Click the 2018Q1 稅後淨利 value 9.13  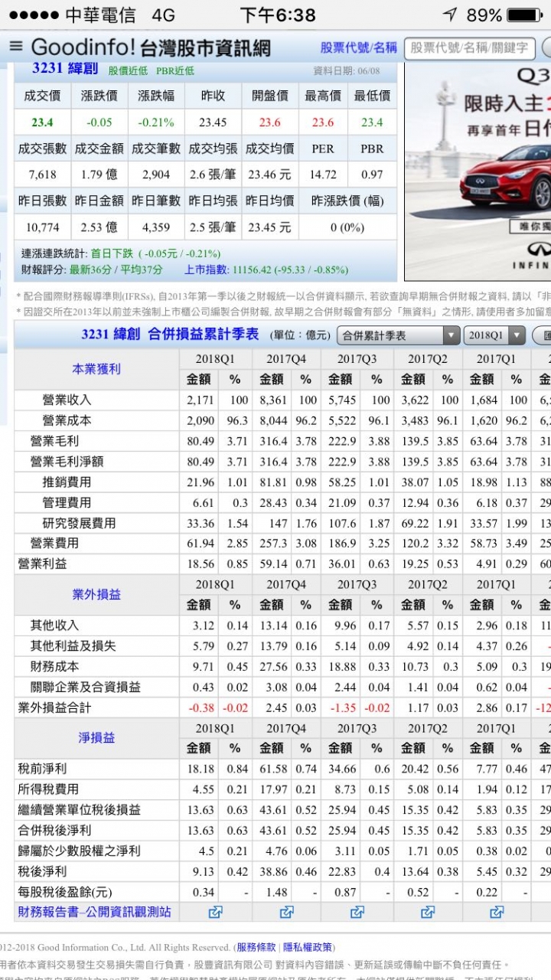point(204,871)
